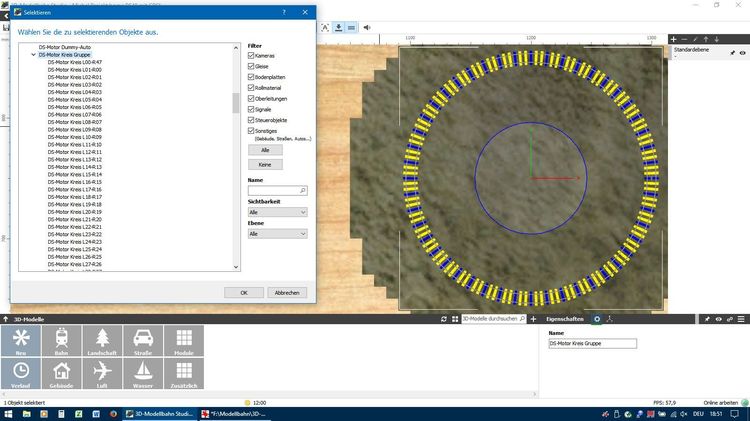Screen dimensions: 750x421
Task: Click the hierarchy icon in Eigenschaften panel
Action: pyautogui.click(x=609, y=319)
